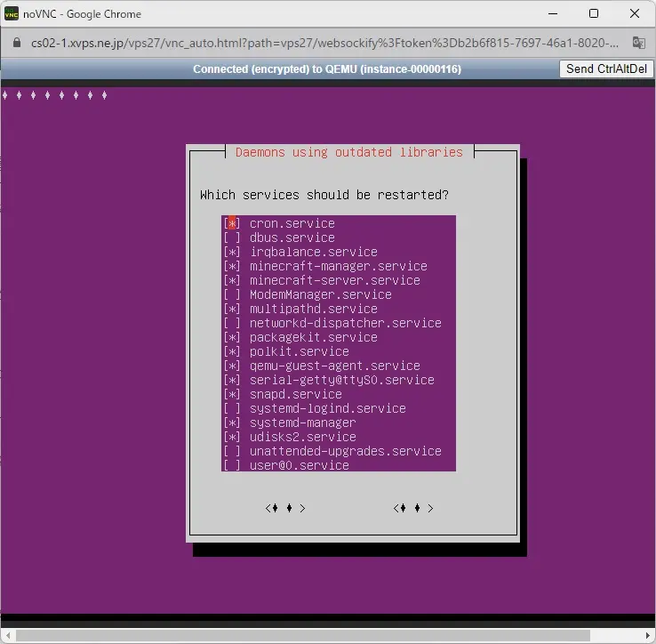Click the left diamond-labeled dialog button

coord(285,508)
